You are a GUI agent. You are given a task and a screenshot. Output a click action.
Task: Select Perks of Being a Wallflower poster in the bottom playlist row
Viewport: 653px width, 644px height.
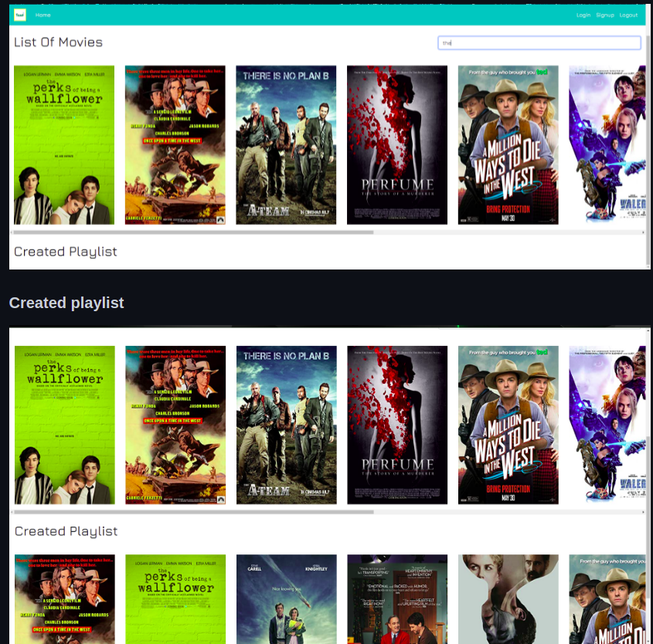(x=175, y=599)
